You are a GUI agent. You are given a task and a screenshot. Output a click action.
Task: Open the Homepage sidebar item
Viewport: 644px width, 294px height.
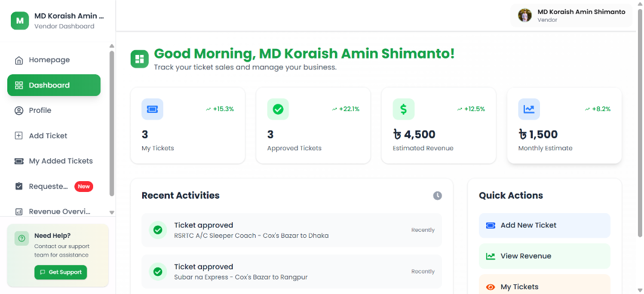point(49,60)
